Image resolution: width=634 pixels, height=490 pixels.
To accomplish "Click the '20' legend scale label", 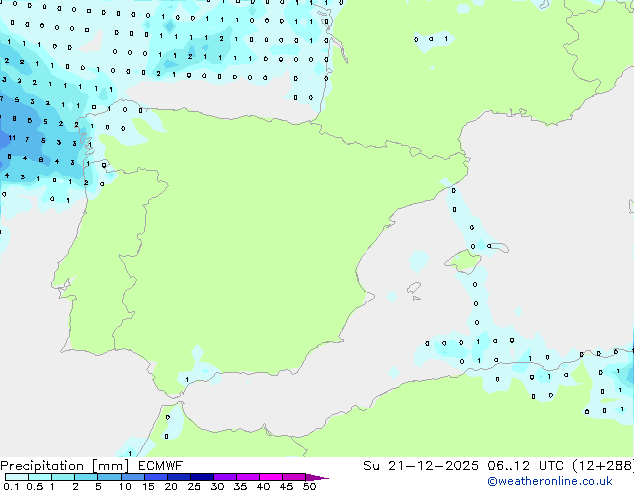I will pyautogui.click(x=171, y=486).
